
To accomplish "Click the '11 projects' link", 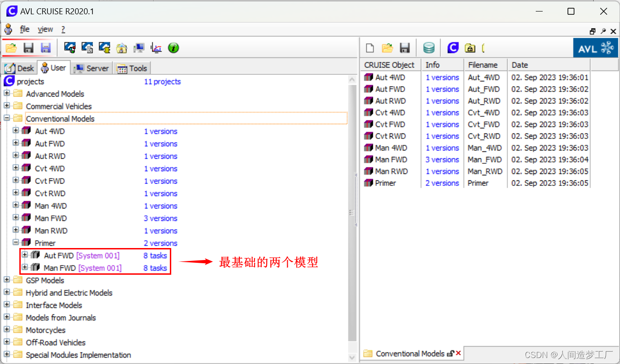I will point(162,81).
